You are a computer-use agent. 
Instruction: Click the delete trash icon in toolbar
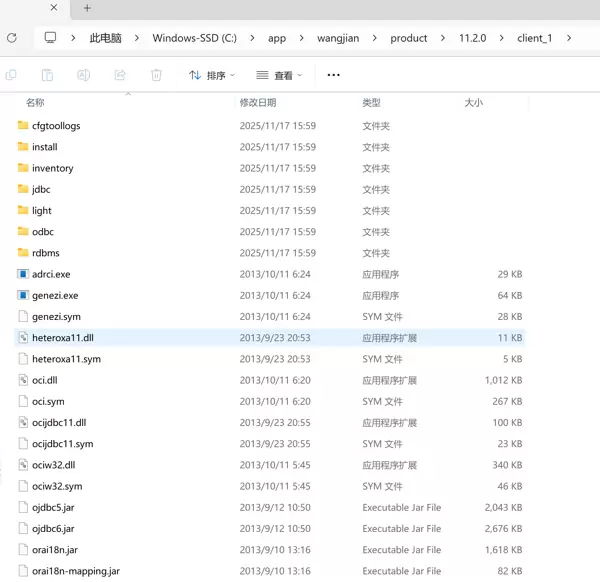156,75
